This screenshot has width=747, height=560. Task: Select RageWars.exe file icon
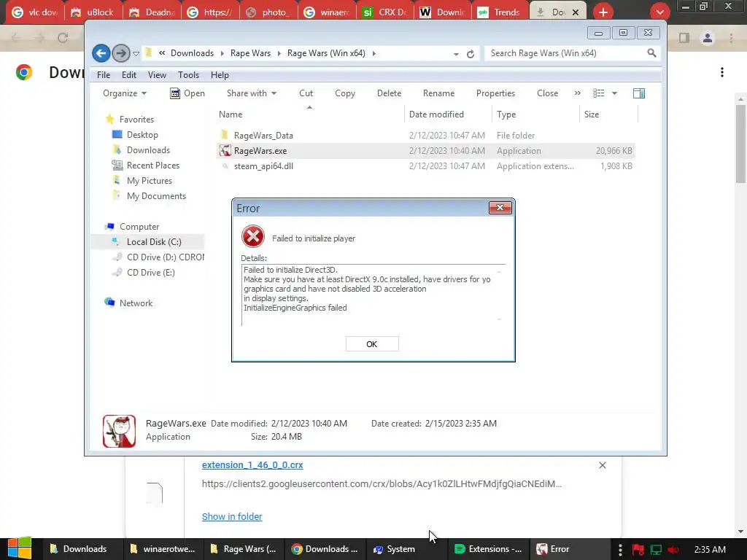point(225,151)
